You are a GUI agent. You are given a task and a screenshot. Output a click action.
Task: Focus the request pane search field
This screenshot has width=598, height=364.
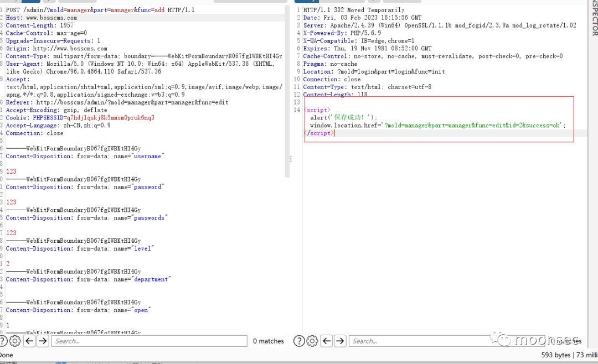(149, 341)
